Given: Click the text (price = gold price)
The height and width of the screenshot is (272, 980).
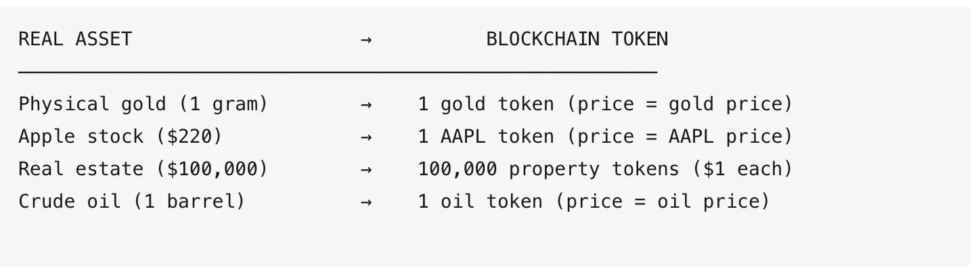Looking at the screenshot, I should pos(680,104).
